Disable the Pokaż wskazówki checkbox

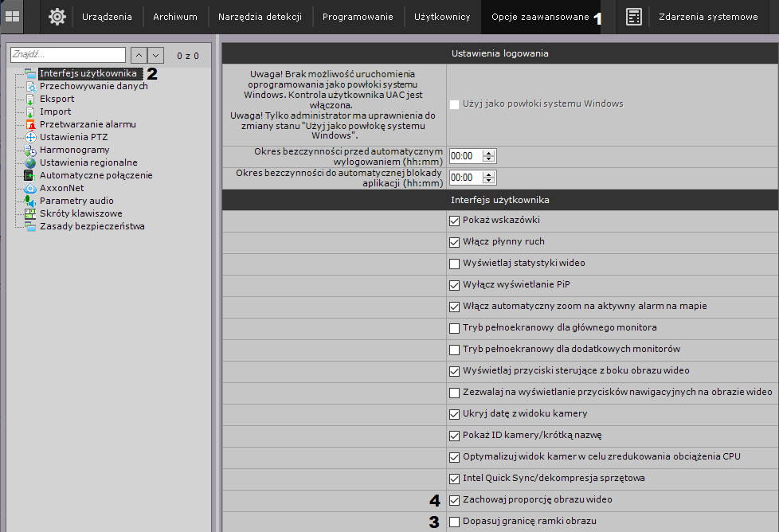(x=455, y=221)
